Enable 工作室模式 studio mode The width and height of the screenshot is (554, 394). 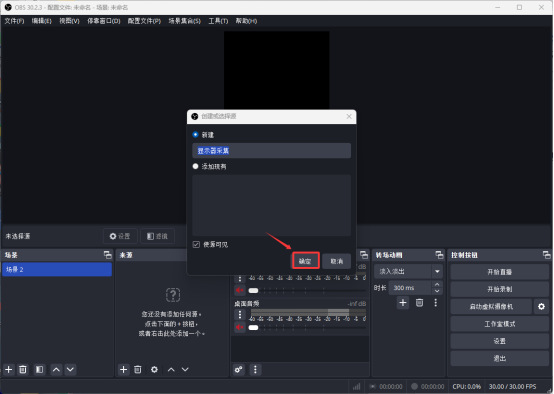(x=499, y=324)
